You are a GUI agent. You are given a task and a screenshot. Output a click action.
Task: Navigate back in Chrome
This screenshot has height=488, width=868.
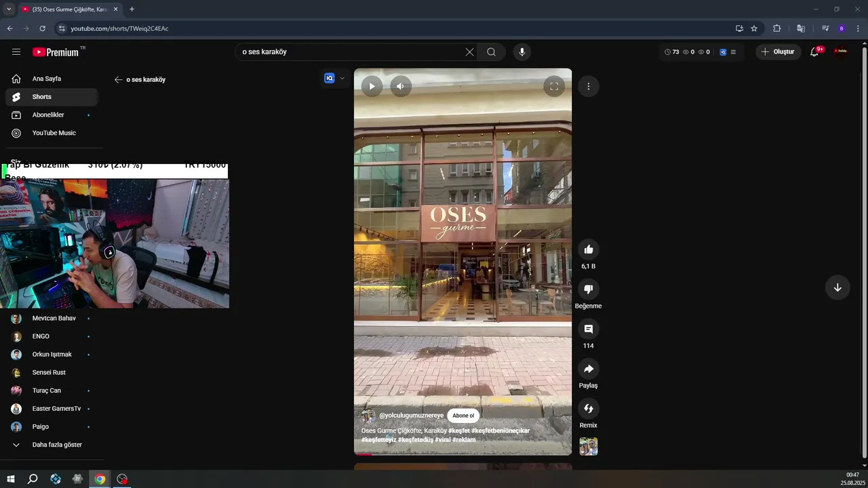point(9,28)
